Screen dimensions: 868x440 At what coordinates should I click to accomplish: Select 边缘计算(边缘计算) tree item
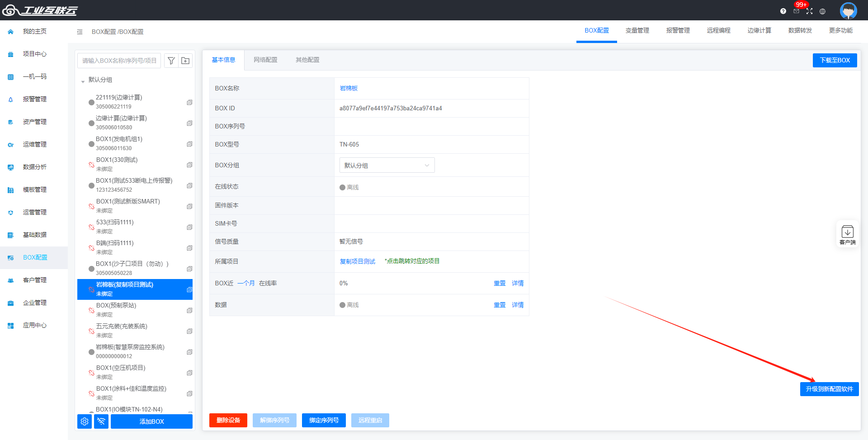pos(135,123)
